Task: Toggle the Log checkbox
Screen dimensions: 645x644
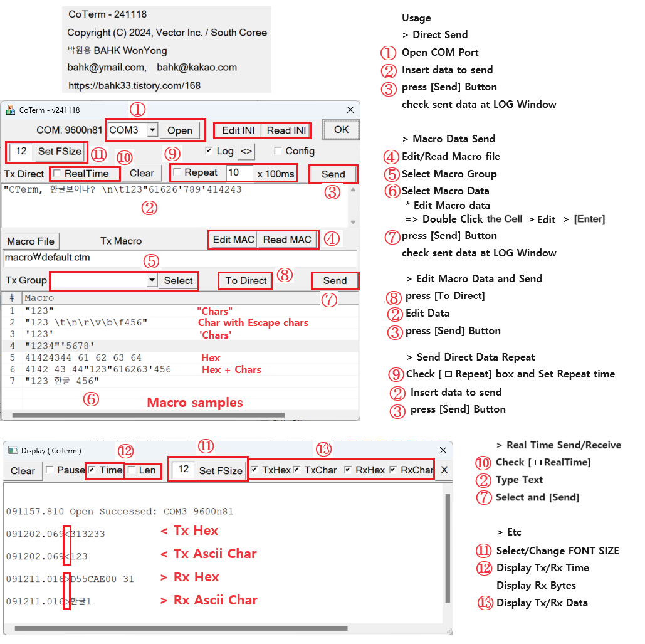Action: pyautogui.click(x=209, y=150)
